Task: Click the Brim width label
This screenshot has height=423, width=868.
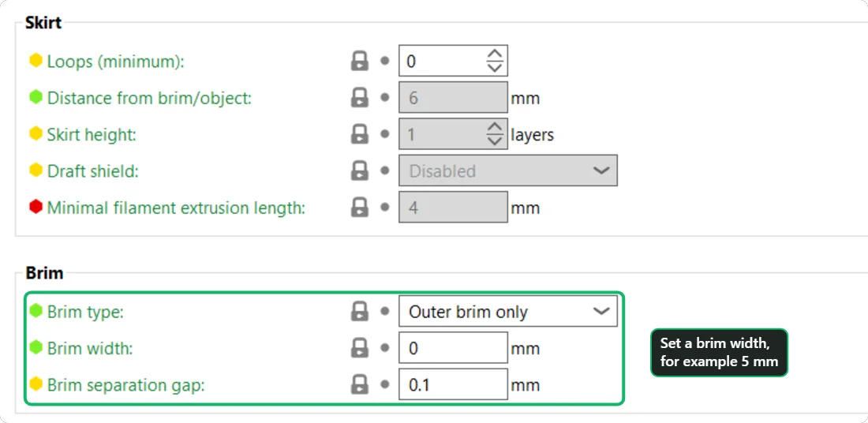Action: tap(88, 348)
